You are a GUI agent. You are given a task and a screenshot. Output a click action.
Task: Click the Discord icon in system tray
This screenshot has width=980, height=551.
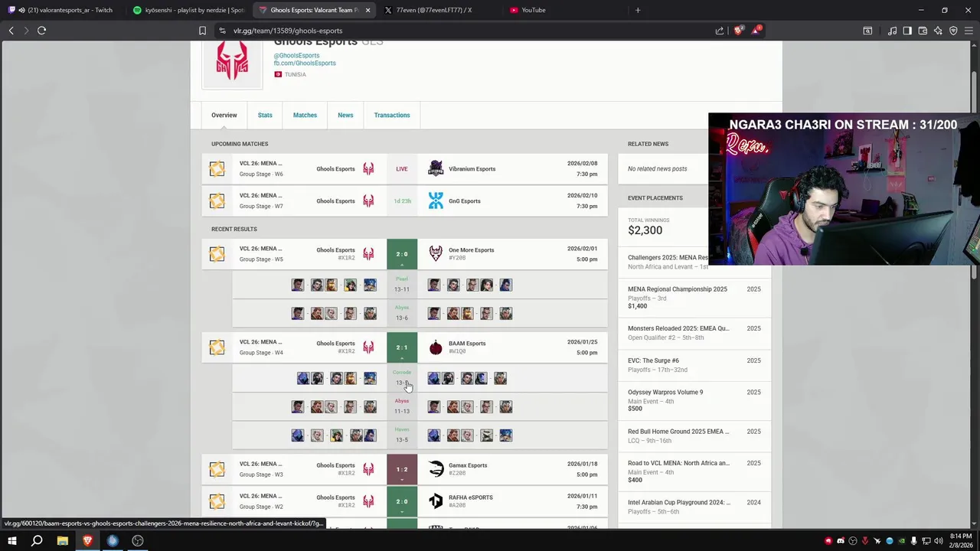click(x=841, y=541)
